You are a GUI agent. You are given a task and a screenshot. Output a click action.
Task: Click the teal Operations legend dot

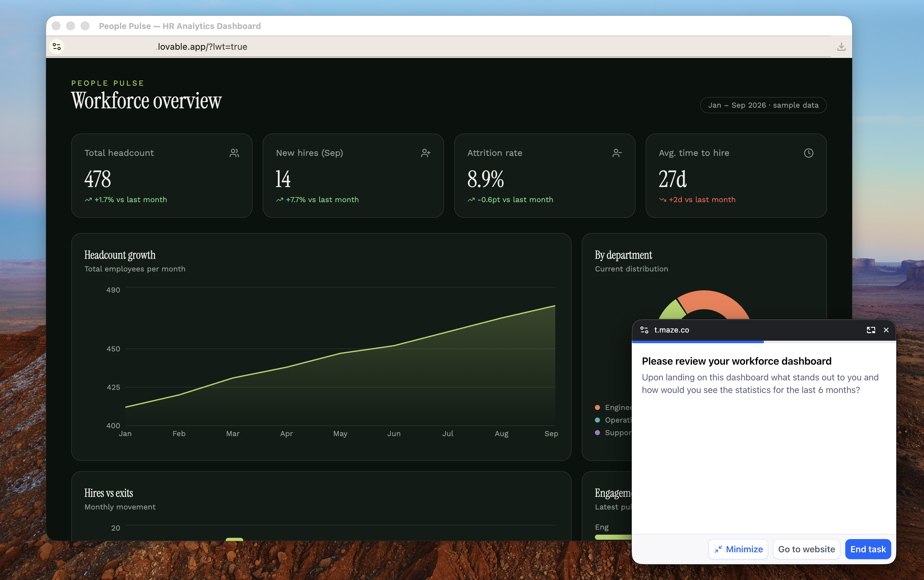[x=597, y=420]
